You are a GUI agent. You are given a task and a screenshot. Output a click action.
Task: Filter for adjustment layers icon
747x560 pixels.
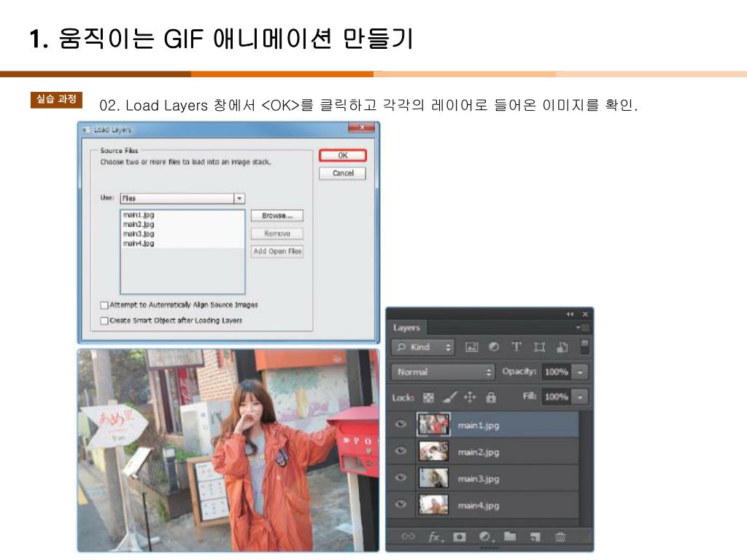[494, 347]
